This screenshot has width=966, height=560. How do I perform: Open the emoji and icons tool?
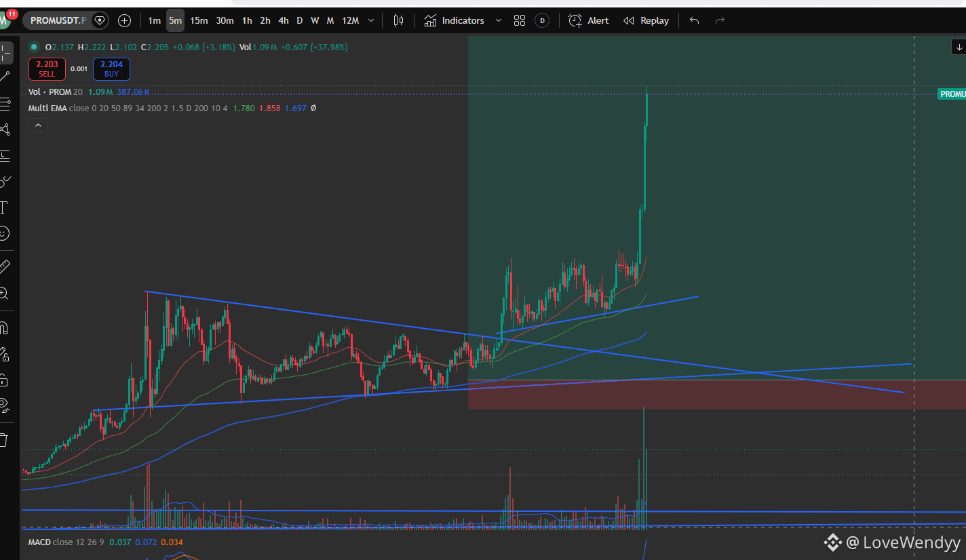click(4, 233)
